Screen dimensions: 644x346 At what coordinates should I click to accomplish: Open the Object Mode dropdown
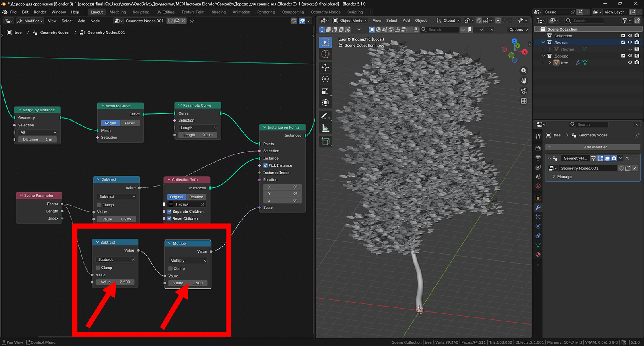pos(350,21)
